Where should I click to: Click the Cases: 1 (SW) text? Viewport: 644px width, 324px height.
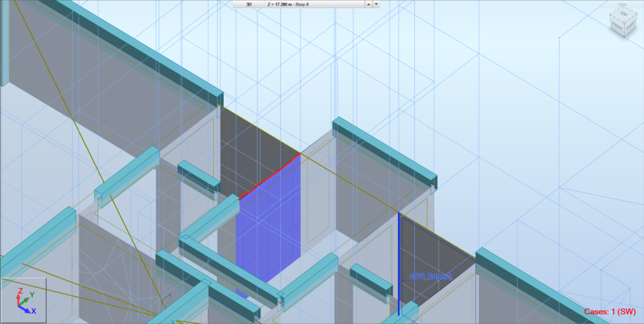pos(609,311)
